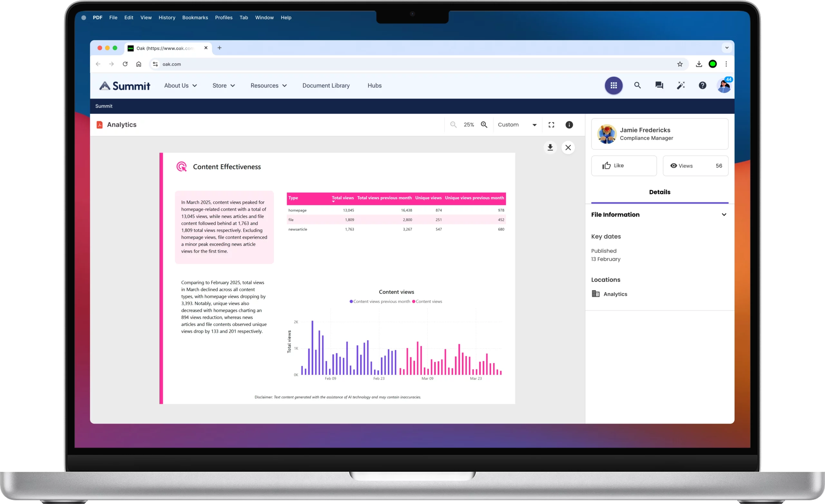This screenshot has width=825, height=504.
Task: Click the zoom out magnifier icon
Action: [453, 125]
